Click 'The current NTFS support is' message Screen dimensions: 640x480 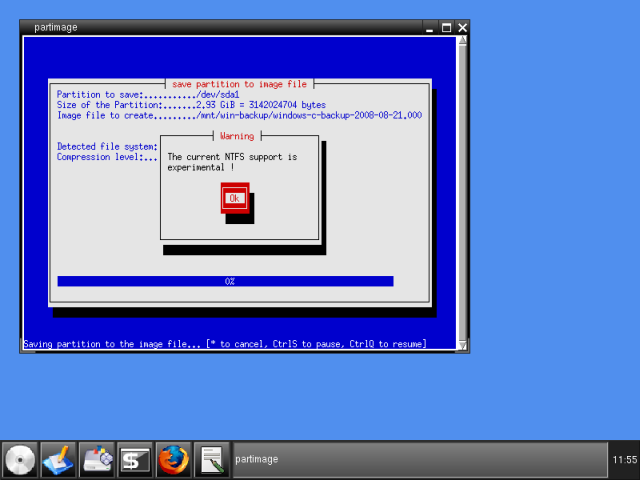click(232, 157)
